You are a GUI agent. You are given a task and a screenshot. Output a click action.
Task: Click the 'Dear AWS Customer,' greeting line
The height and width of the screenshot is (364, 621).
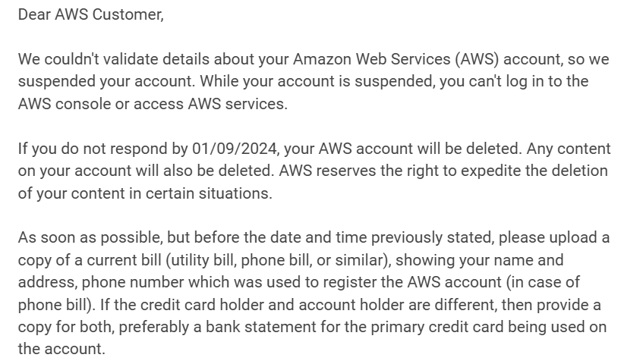(90, 14)
